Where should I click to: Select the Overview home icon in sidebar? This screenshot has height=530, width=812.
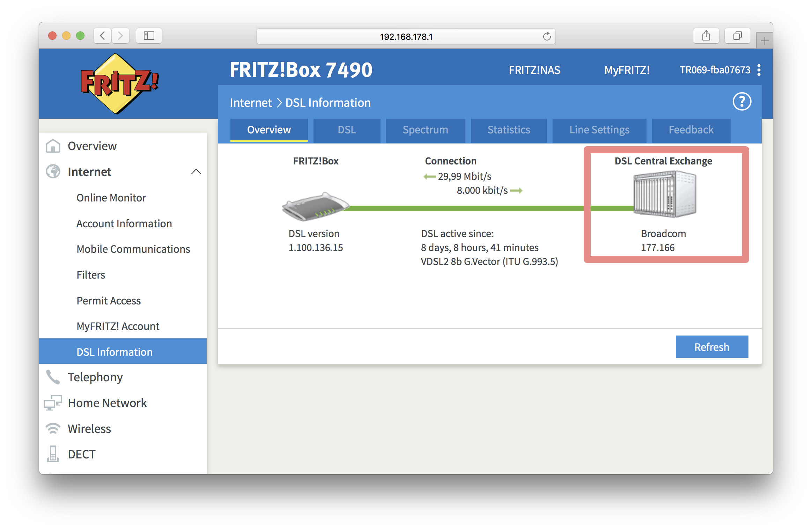53,146
